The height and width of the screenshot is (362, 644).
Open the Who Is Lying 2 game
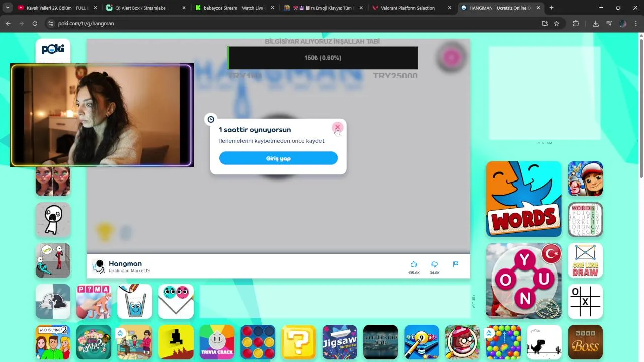(x=53, y=342)
